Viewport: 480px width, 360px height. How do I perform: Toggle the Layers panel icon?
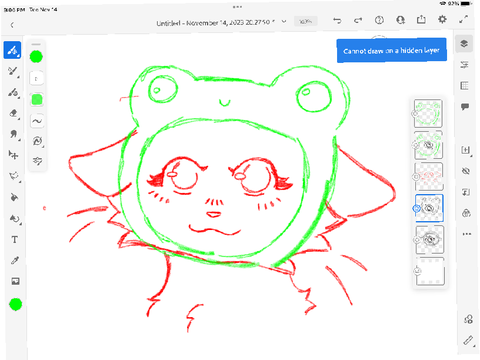coord(464,44)
